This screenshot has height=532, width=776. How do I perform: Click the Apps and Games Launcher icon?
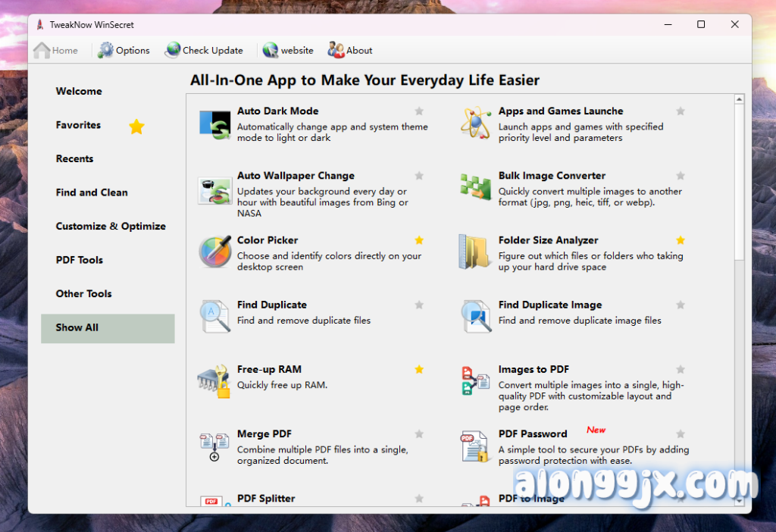475,123
